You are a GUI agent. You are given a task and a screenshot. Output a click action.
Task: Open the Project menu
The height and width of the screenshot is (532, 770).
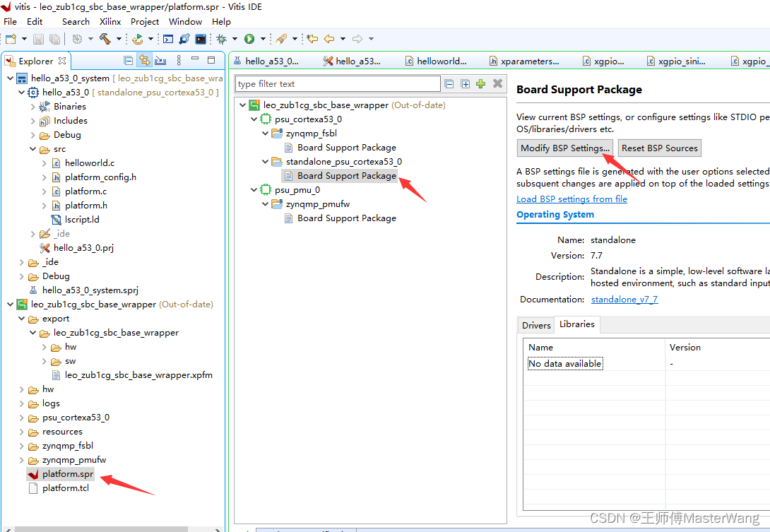144,22
